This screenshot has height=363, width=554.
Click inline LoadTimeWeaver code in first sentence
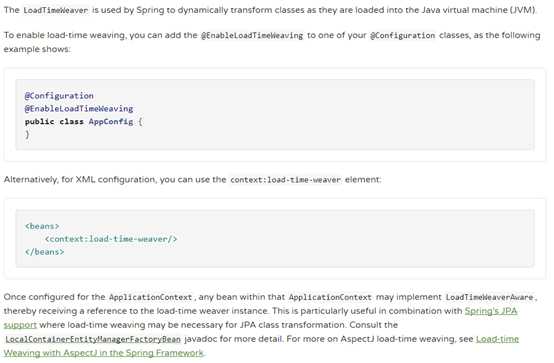pos(55,10)
